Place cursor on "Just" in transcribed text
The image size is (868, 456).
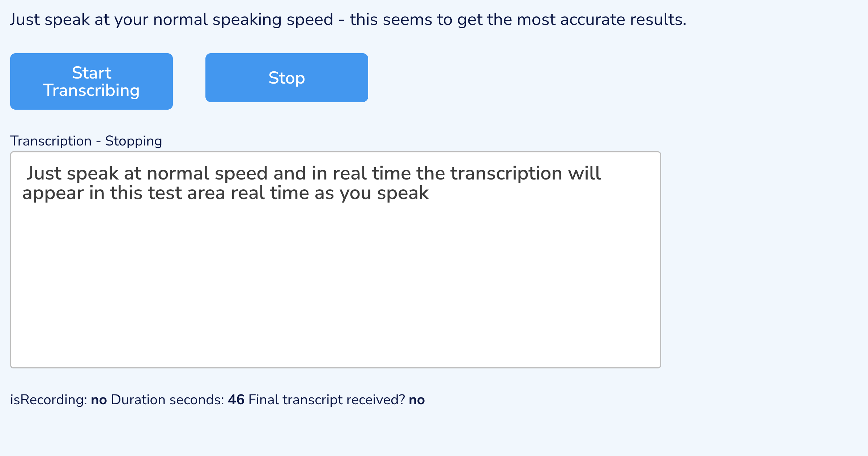[44, 173]
